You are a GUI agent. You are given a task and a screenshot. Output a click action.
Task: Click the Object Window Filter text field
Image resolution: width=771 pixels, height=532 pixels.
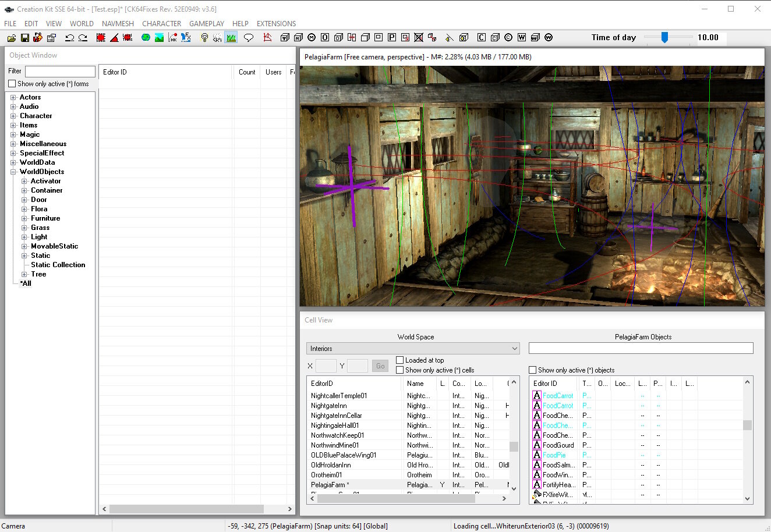click(x=60, y=71)
